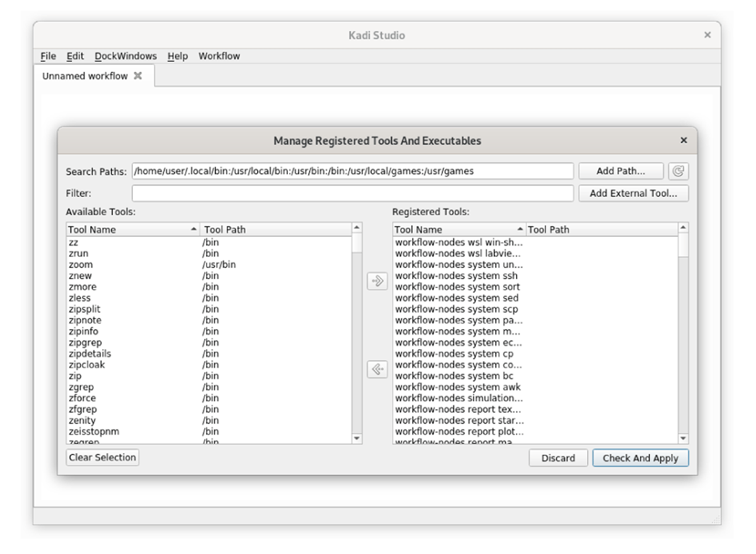The height and width of the screenshot is (554, 756).
Task: Close the Unnamed workflow tab
Action: (x=138, y=76)
